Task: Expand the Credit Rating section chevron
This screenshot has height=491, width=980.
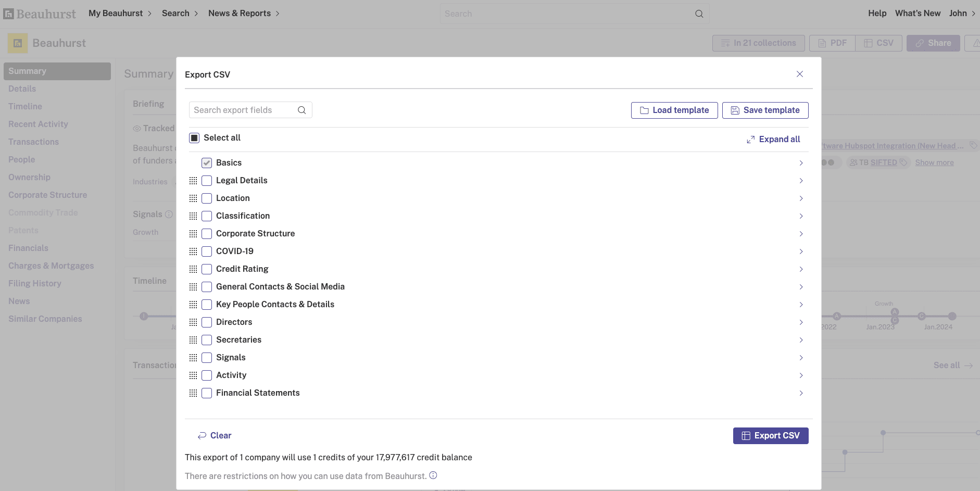Action: 801,269
